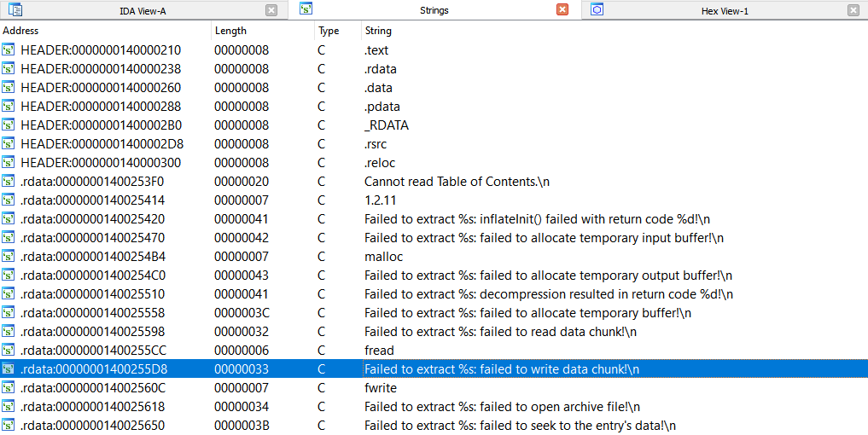This screenshot has height=435, width=868.
Task: Select the Cannot read Table of Contents row
Action: [x=434, y=182]
